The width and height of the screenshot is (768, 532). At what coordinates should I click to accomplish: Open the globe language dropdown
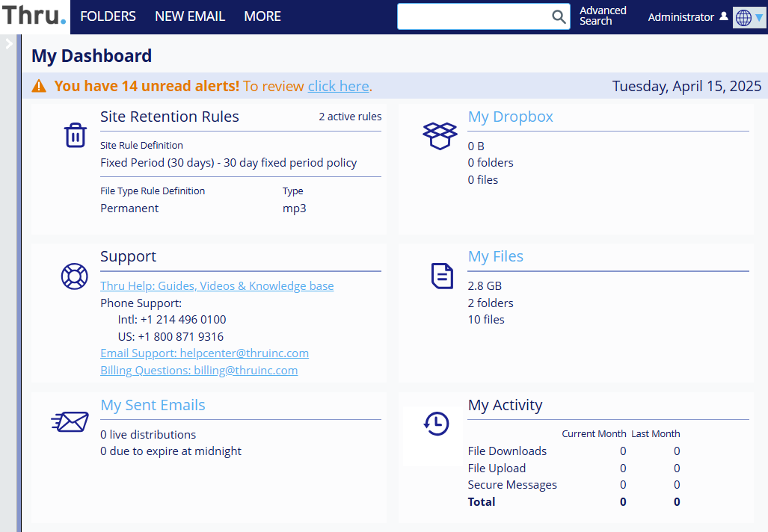click(x=749, y=17)
